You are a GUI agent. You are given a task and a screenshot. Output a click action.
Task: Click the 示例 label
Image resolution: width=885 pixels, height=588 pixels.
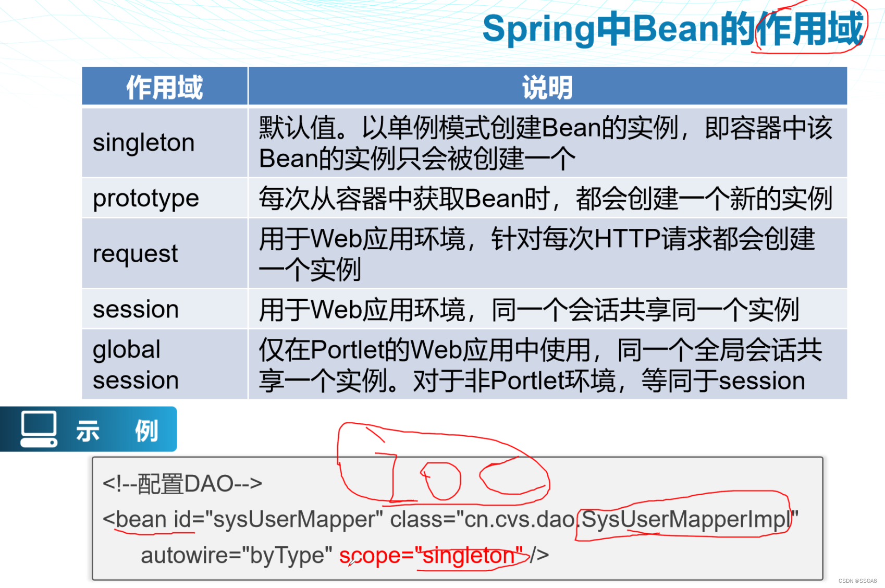coord(117,431)
